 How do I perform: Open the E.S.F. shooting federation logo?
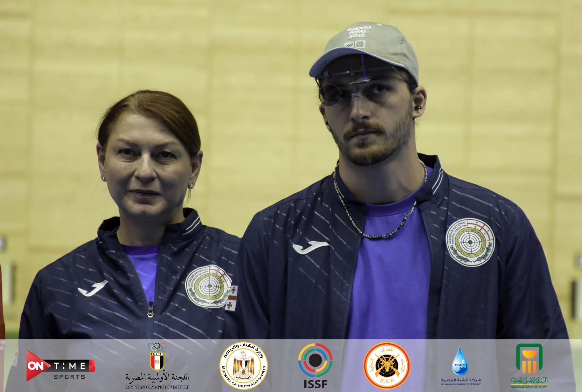(387, 365)
